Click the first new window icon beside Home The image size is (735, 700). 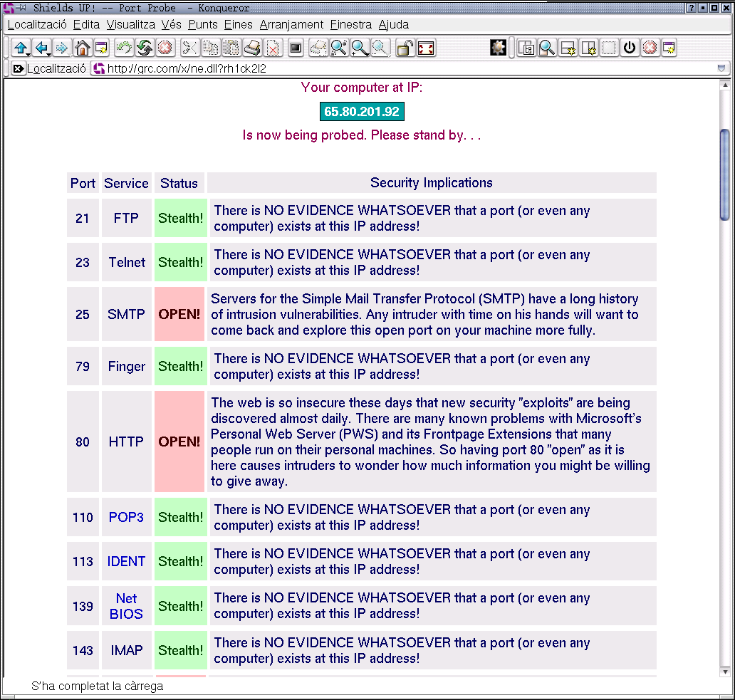point(101,47)
